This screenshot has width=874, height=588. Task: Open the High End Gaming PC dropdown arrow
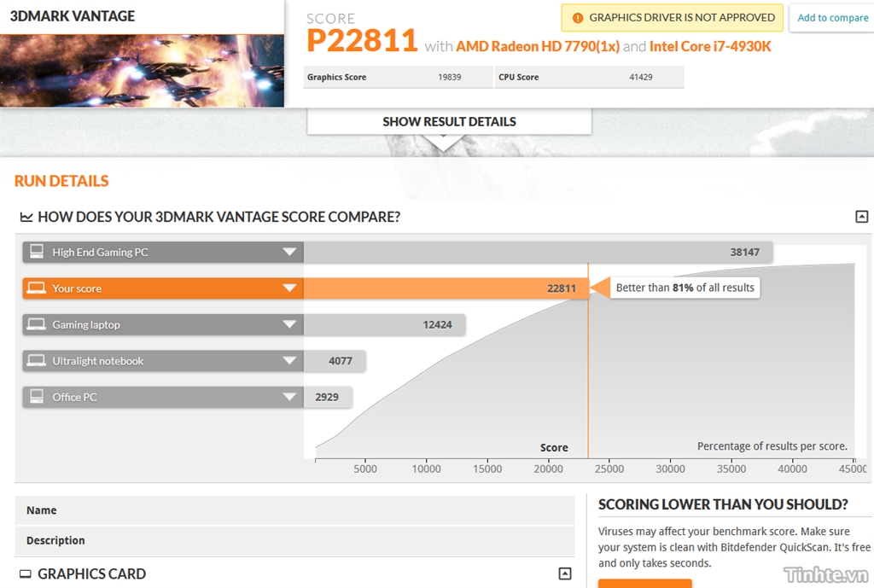[x=289, y=252]
